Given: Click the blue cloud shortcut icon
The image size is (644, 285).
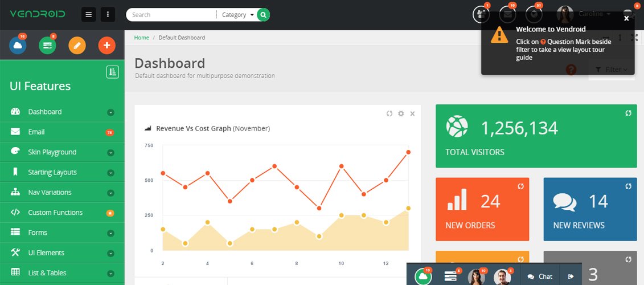Looking at the screenshot, I should click(18, 45).
